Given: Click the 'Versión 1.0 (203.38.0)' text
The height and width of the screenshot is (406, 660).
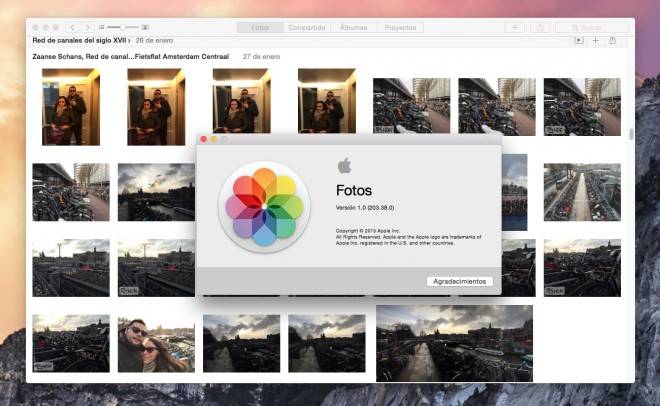Looking at the screenshot, I should [365, 207].
